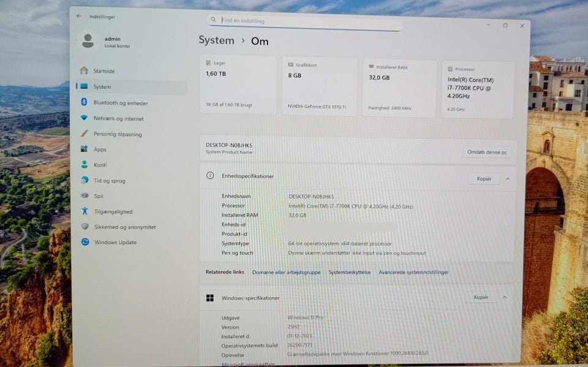The width and height of the screenshot is (588, 367).
Task: Click Omdøb denne pc button
Action: click(x=487, y=152)
